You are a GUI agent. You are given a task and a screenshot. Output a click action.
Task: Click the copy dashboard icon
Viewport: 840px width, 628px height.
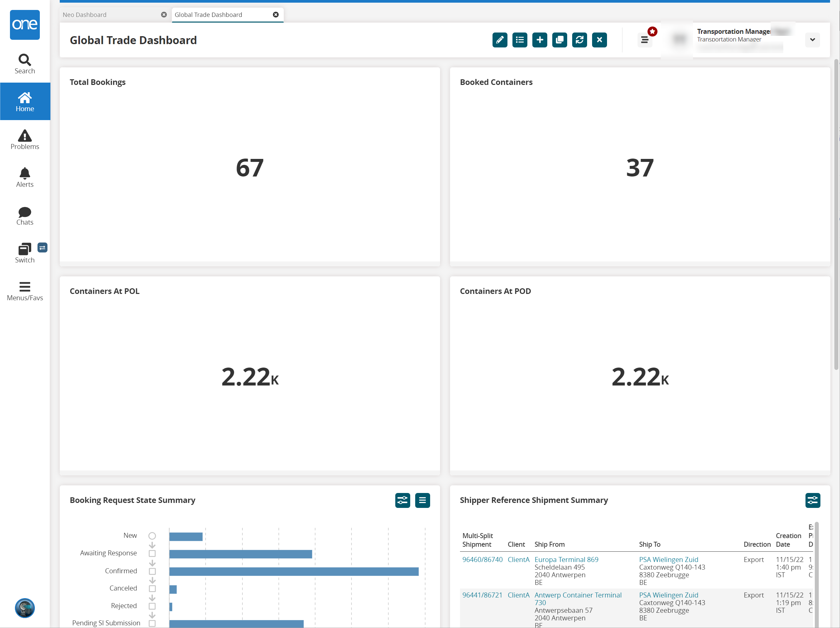(559, 40)
